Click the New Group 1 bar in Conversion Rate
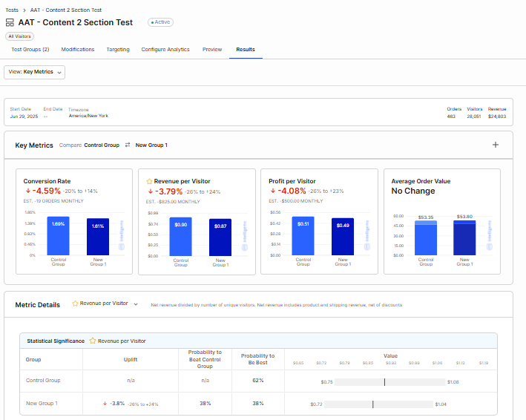The height and width of the screenshot is (420, 526). pyautogui.click(x=97, y=237)
